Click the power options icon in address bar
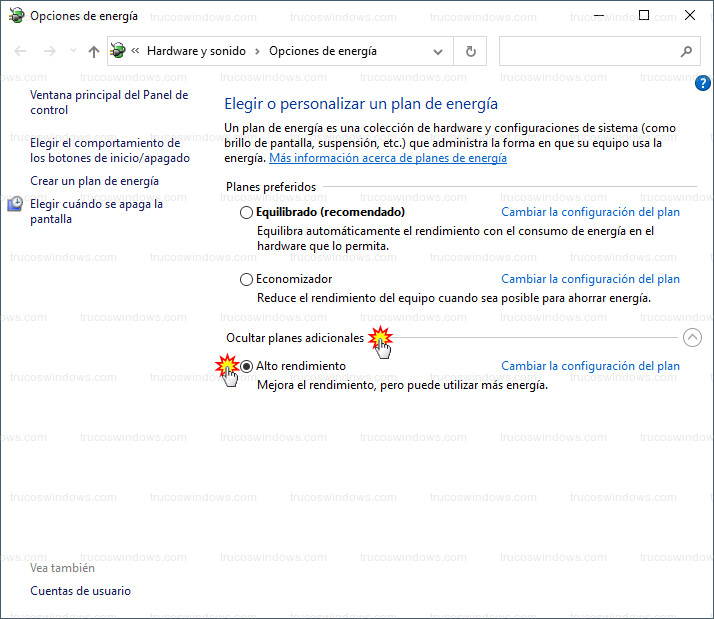This screenshot has width=714, height=619. point(119,51)
